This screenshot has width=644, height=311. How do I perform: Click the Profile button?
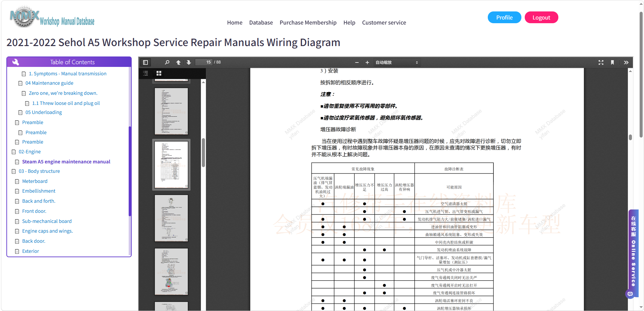[x=504, y=17]
